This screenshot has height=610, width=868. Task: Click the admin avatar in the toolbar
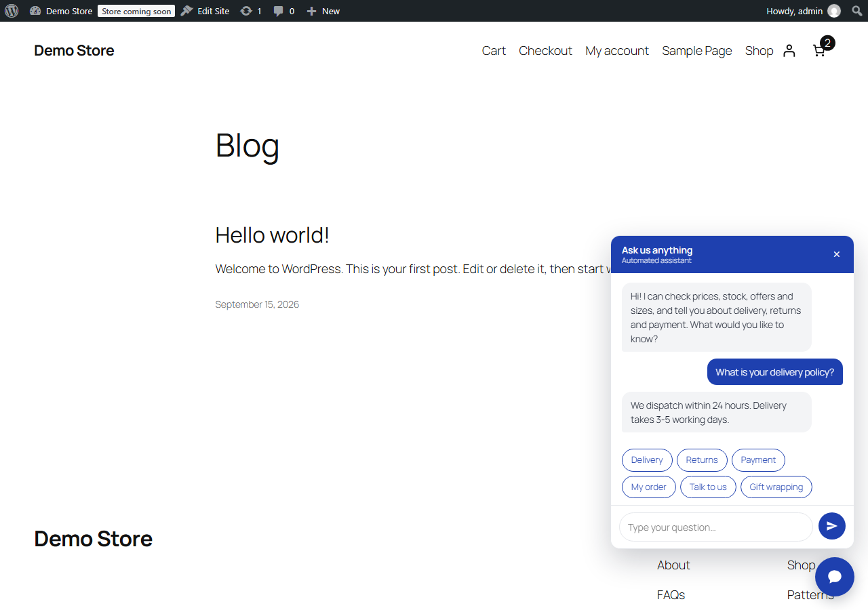point(834,11)
